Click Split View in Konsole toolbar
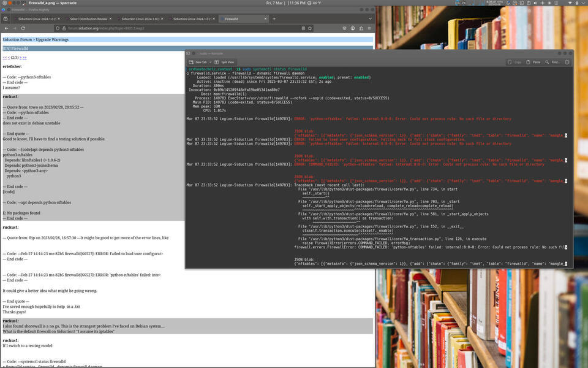This screenshot has height=368, width=588. click(224, 62)
